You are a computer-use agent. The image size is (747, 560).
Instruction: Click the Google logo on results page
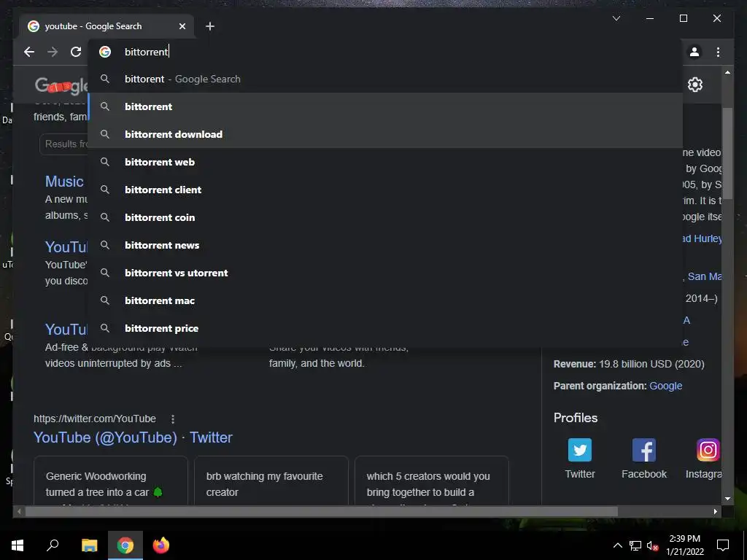point(61,86)
